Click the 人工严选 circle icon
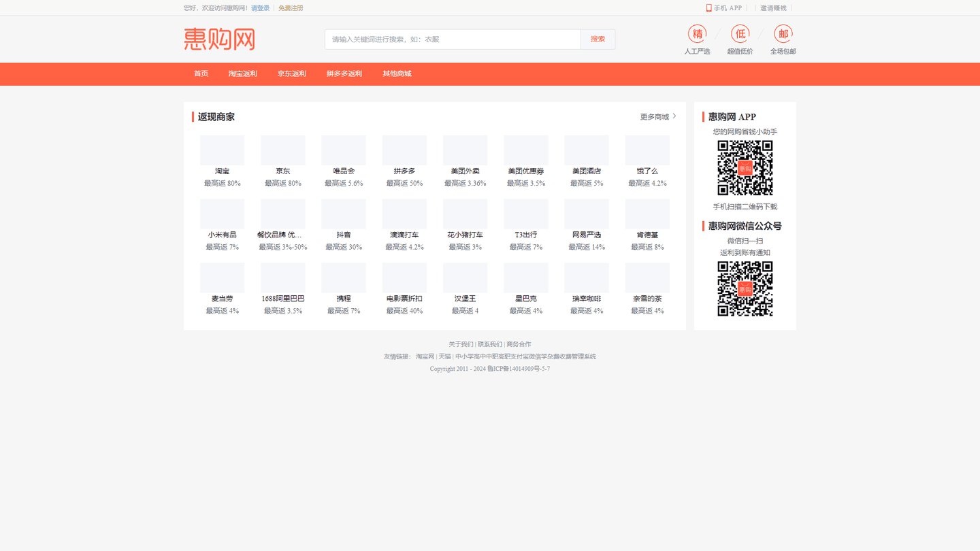 point(697,33)
